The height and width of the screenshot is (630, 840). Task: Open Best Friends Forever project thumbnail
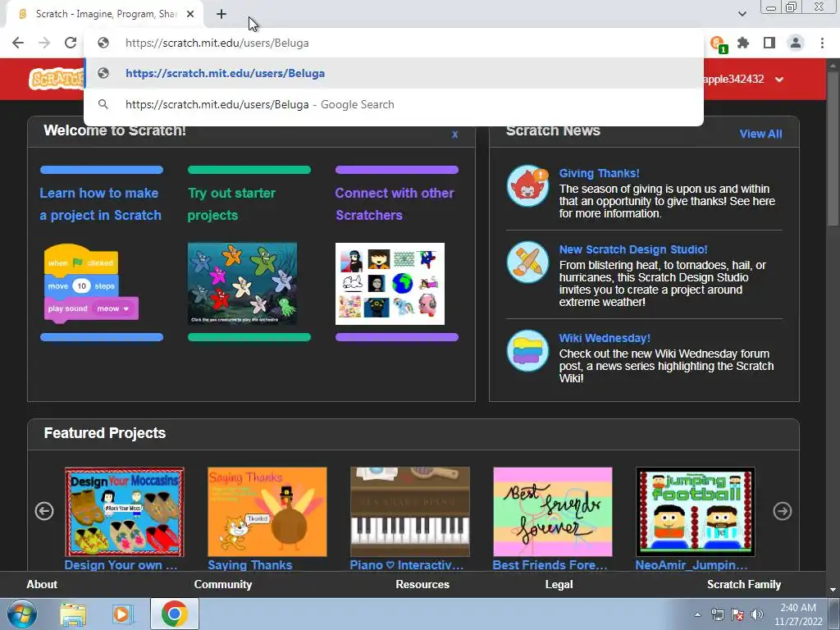point(553,512)
